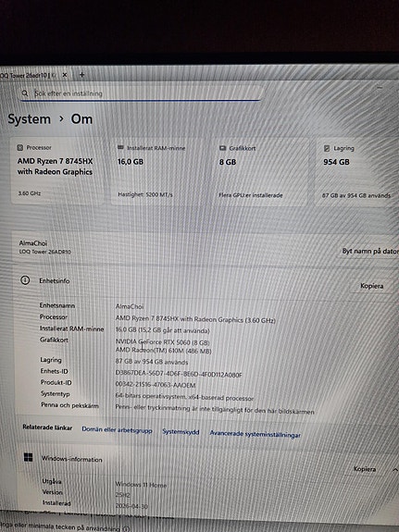Open a new tab with plus button

point(81,75)
